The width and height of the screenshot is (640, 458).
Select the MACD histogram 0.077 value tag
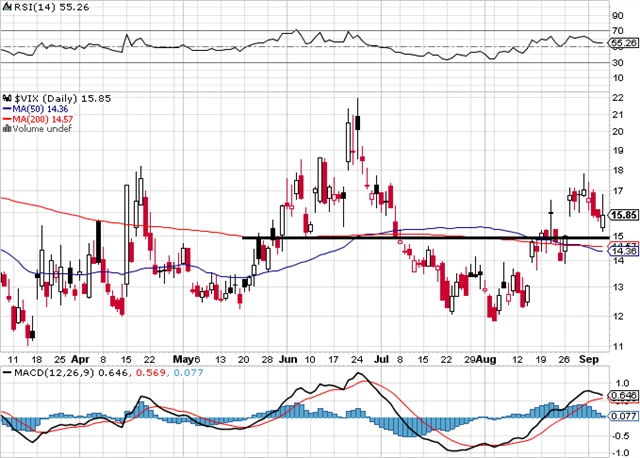point(623,415)
